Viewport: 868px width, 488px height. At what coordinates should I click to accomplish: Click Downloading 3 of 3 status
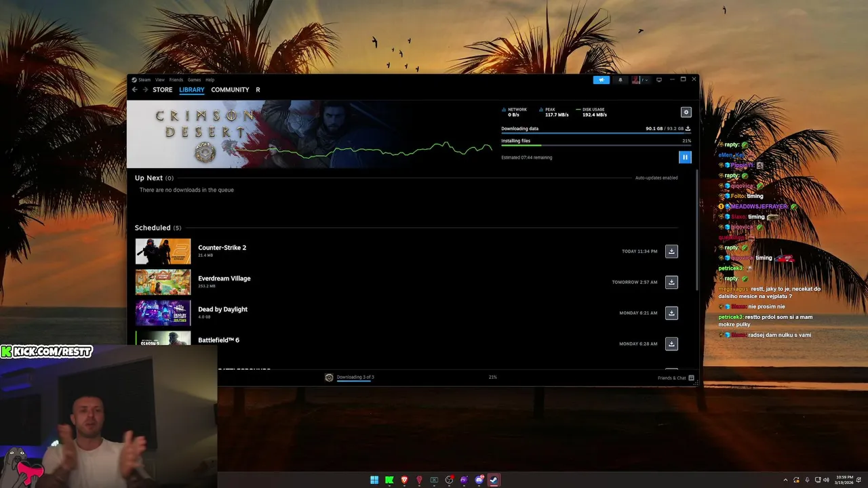pos(355,377)
